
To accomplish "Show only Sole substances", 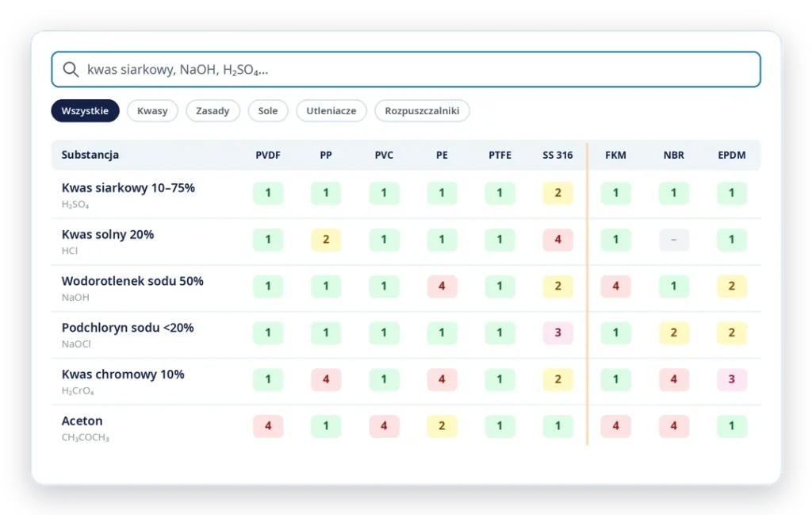I will 268,111.
